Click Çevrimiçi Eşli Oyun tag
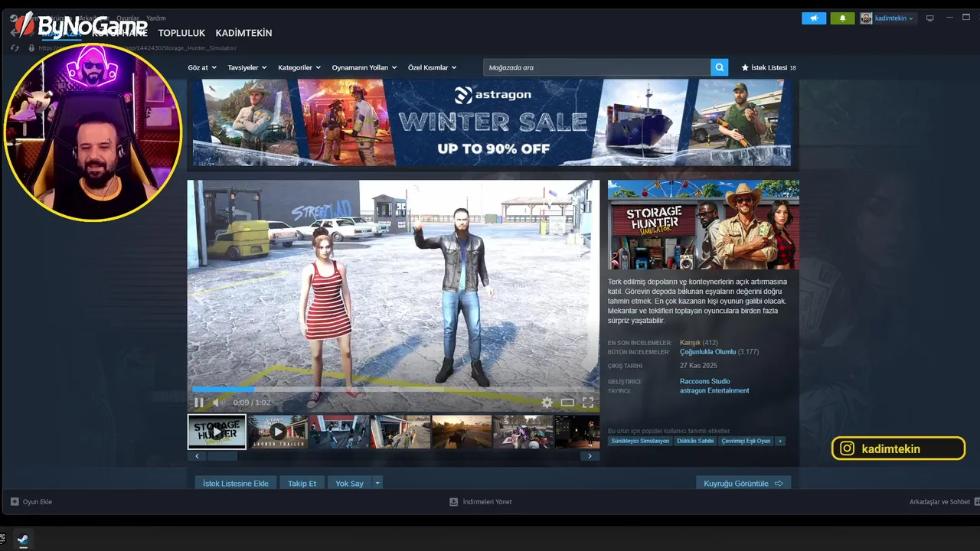The image size is (980, 551). (746, 441)
